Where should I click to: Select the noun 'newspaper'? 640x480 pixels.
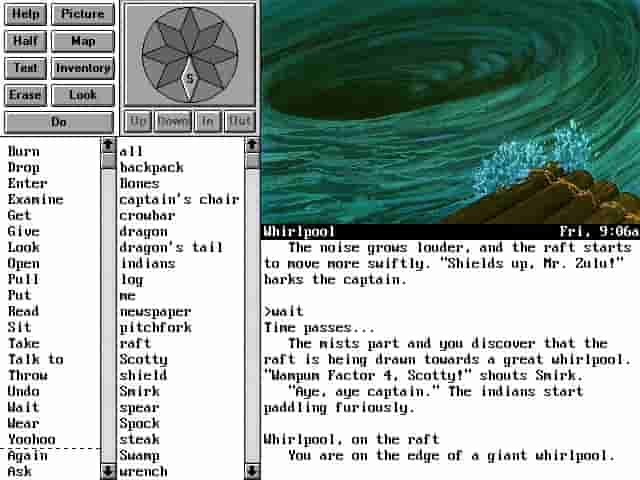155,312
